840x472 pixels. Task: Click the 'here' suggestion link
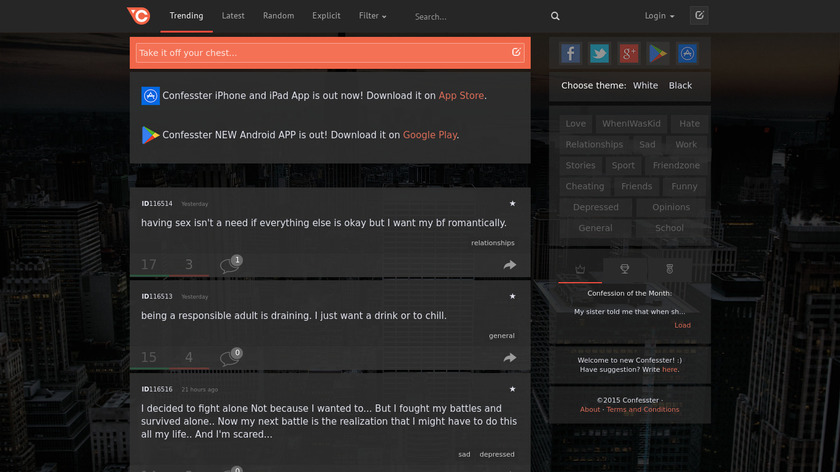(669, 370)
